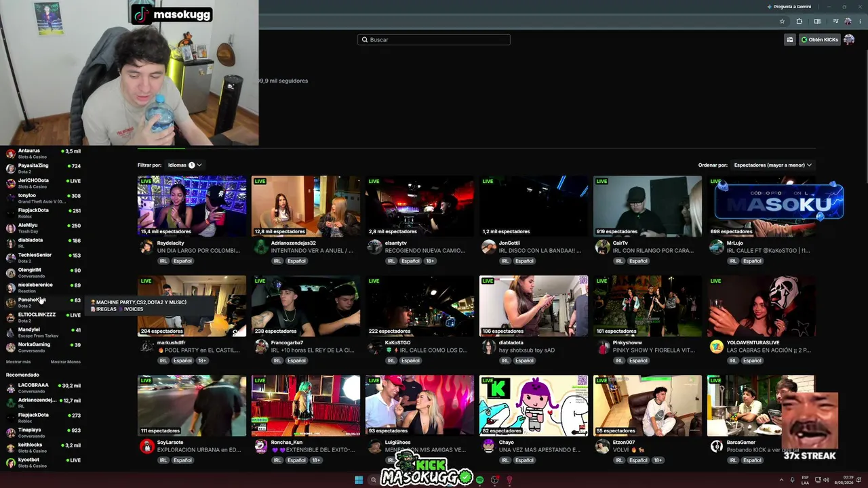The width and height of the screenshot is (868, 488).
Task: Open the Chrome extensions puzzle icon
Action: (799, 21)
